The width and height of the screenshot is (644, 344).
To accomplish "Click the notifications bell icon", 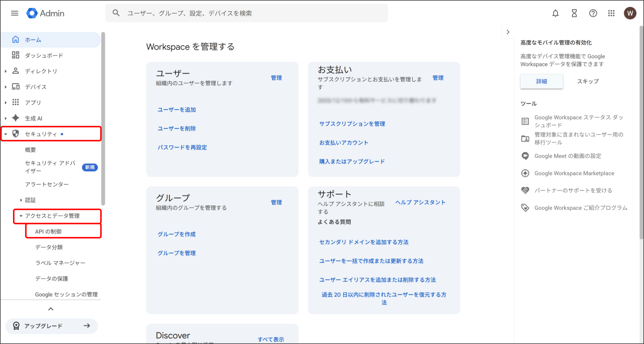I will point(555,13).
